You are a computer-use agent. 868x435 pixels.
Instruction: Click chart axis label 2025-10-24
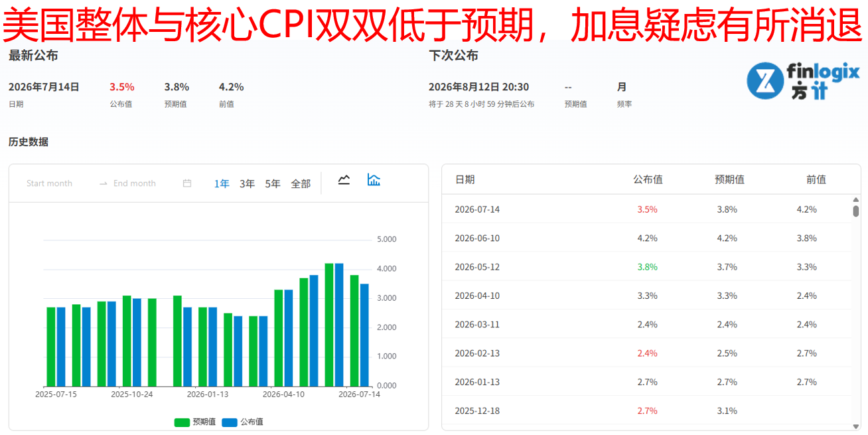(132, 394)
